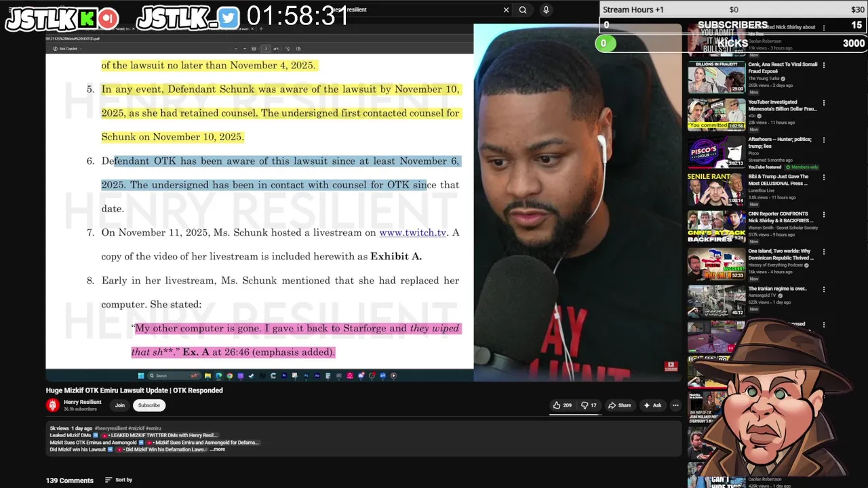Like the video with thumbs-up button
Screen dimensions: 868x488
click(x=562, y=405)
